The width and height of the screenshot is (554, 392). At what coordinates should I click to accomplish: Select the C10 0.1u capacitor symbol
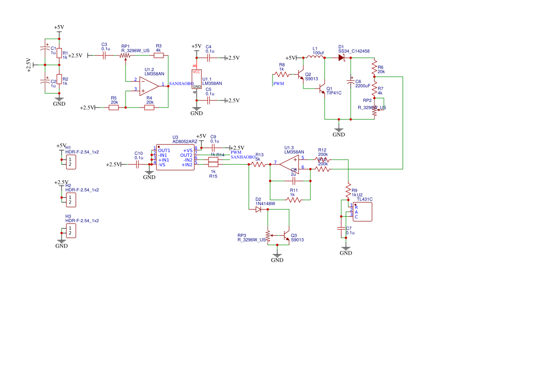click(x=137, y=164)
